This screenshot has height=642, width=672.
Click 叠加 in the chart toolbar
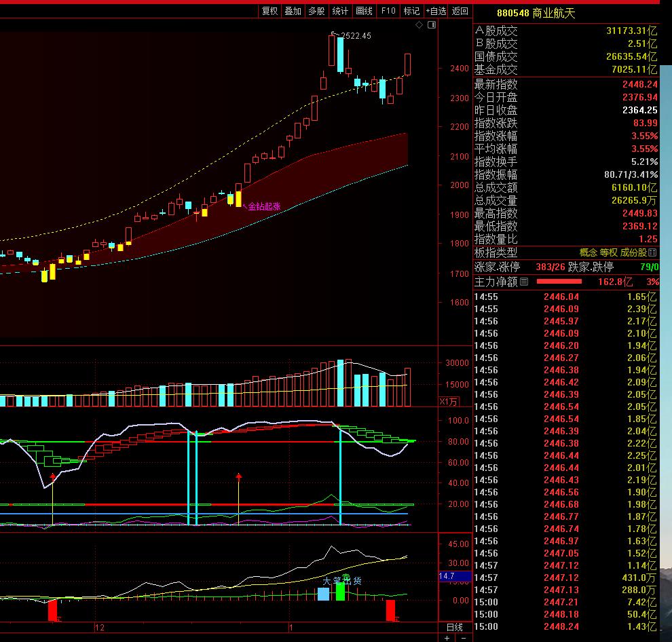tap(293, 11)
